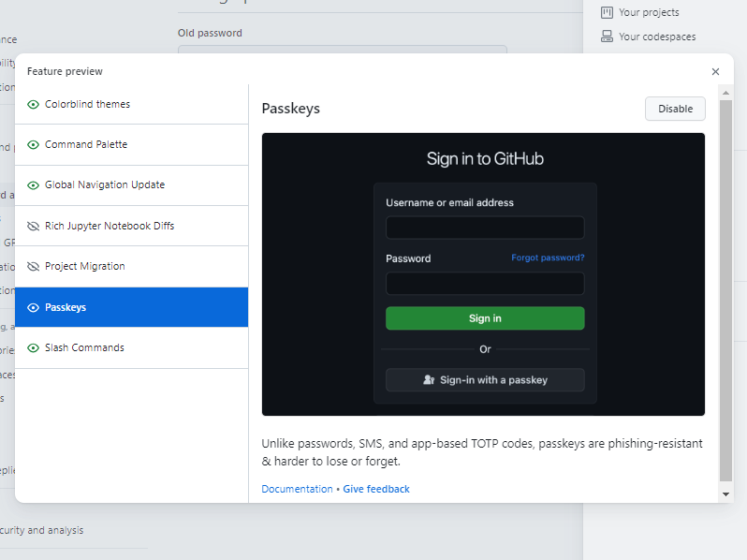Click the eye icon beside Colorblind themes
Screen dimensions: 747x560
(x=34, y=104)
